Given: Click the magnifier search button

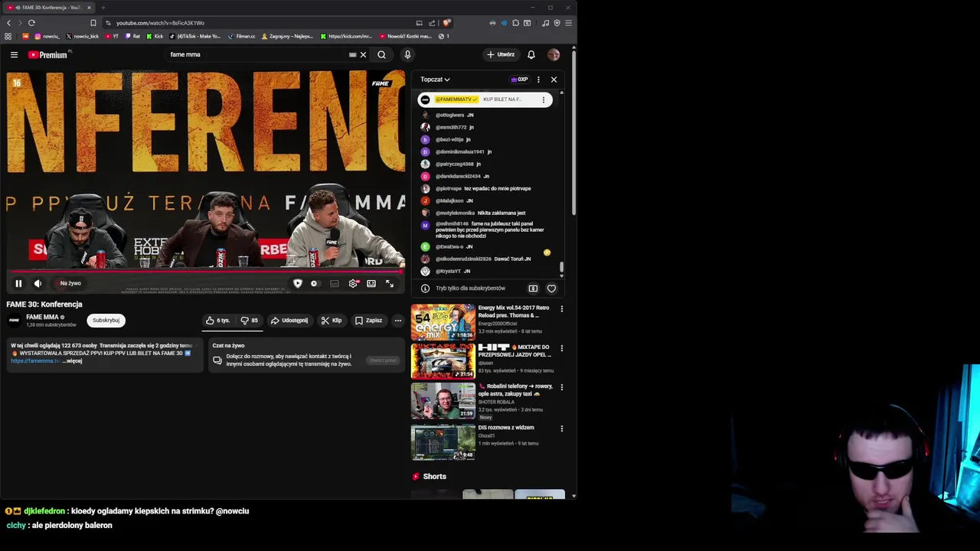Looking at the screenshot, I should click(x=381, y=54).
